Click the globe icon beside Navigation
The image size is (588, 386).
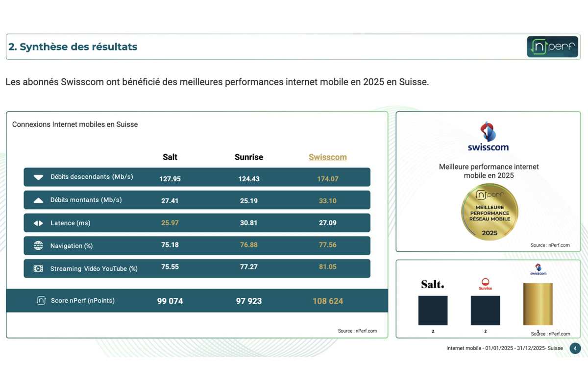point(38,246)
